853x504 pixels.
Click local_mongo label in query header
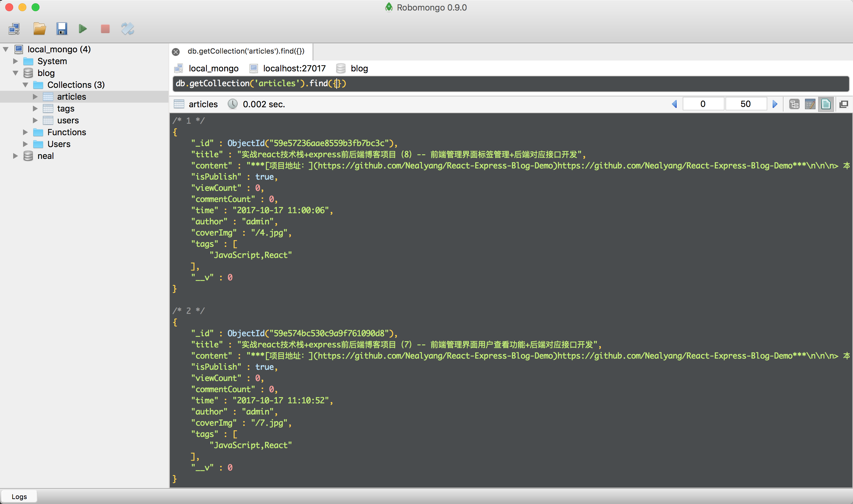click(213, 69)
